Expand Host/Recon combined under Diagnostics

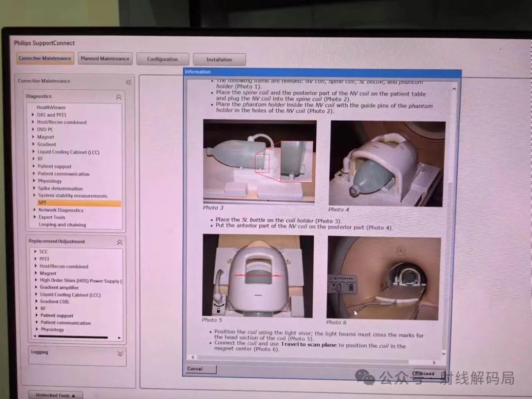33,122
